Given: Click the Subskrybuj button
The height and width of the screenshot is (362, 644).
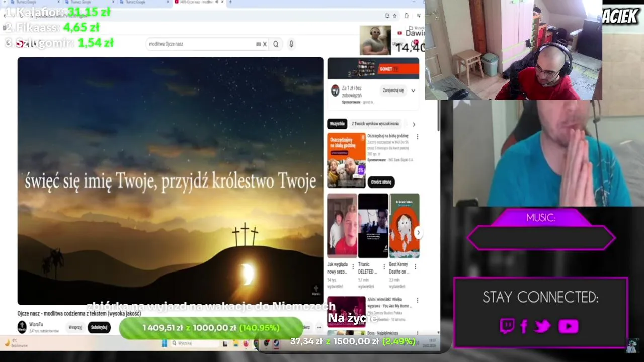Looking at the screenshot, I should [99, 327].
